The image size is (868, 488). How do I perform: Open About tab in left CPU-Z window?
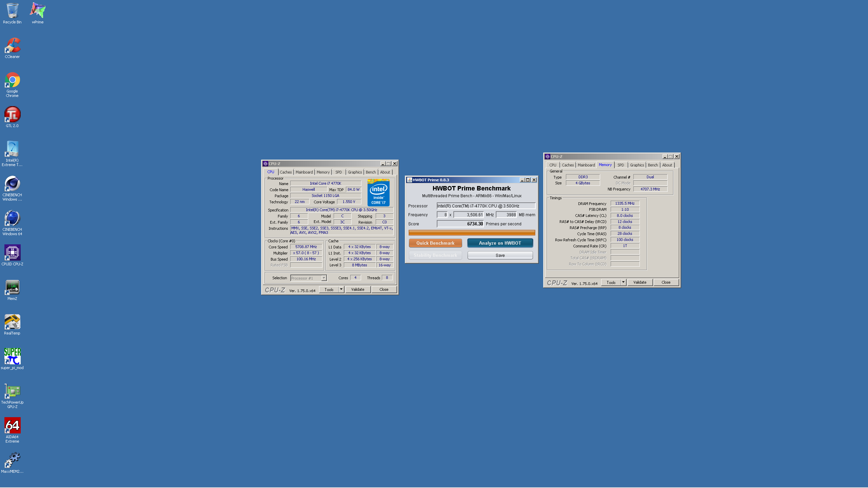coord(385,172)
